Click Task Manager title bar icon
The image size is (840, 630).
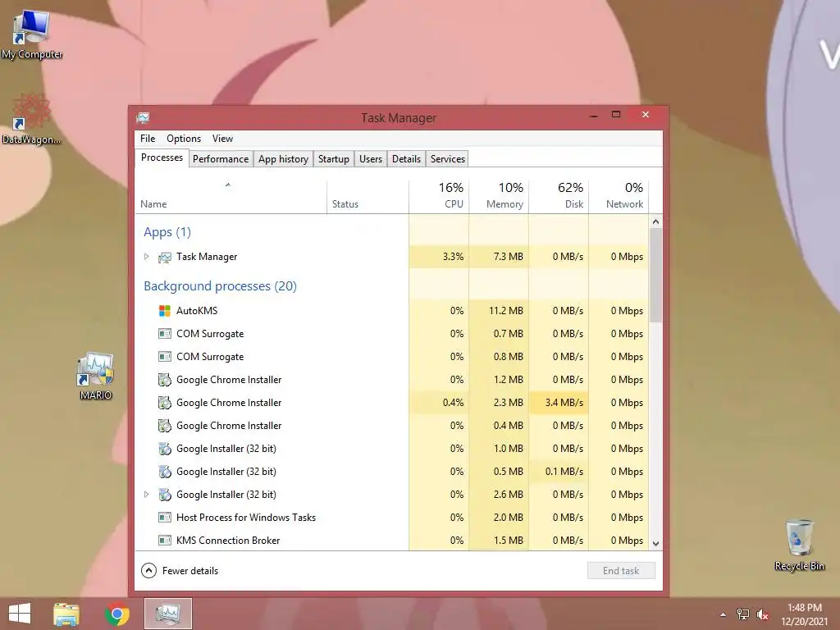(143, 118)
